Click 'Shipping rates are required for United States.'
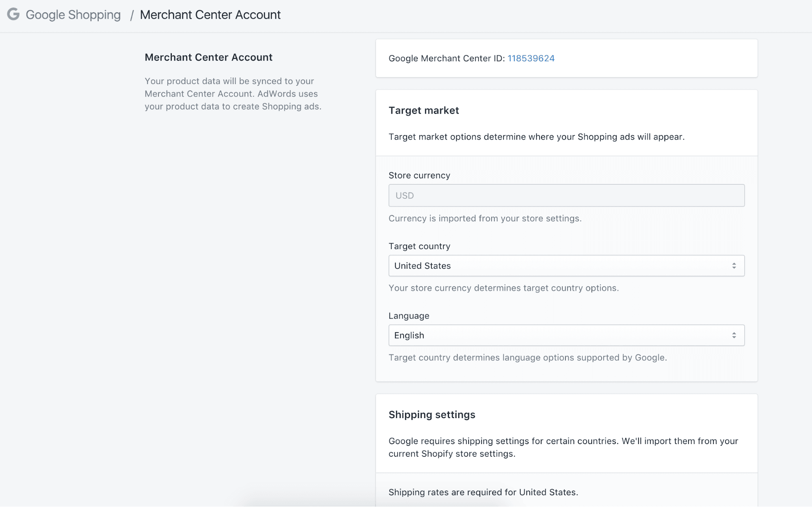This screenshot has width=812, height=507. click(483, 492)
